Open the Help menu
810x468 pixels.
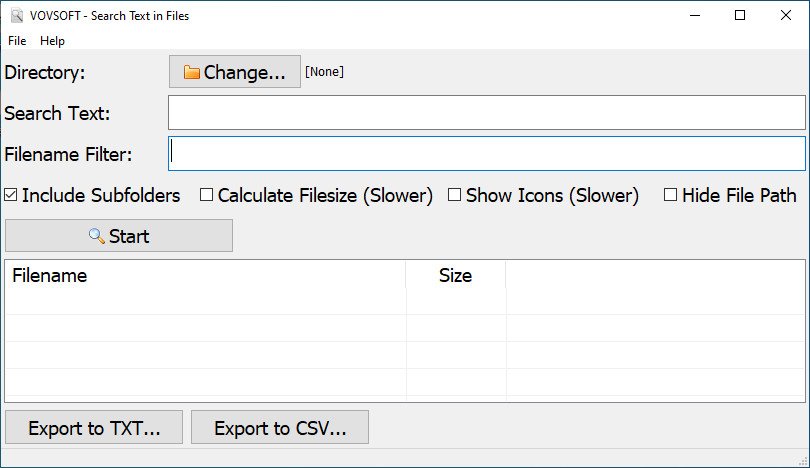click(x=52, y=41)
